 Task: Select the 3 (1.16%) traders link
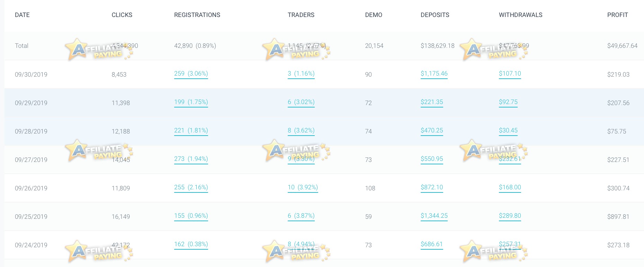[x=301, y=74]
